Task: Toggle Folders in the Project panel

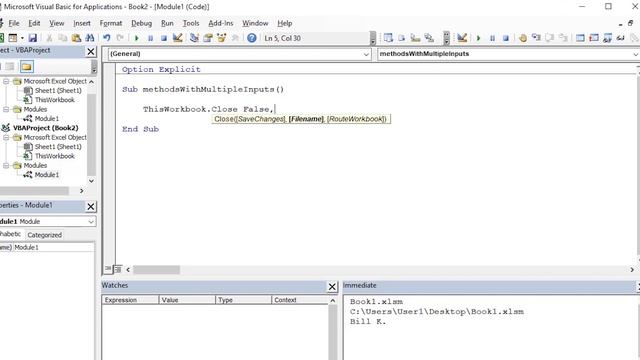Action: click(x=27, y=67)
